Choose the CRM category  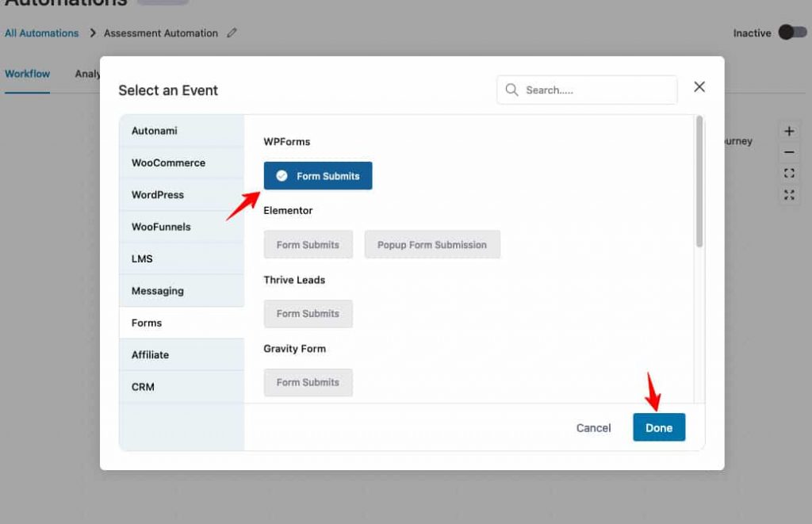coord(182,387)
